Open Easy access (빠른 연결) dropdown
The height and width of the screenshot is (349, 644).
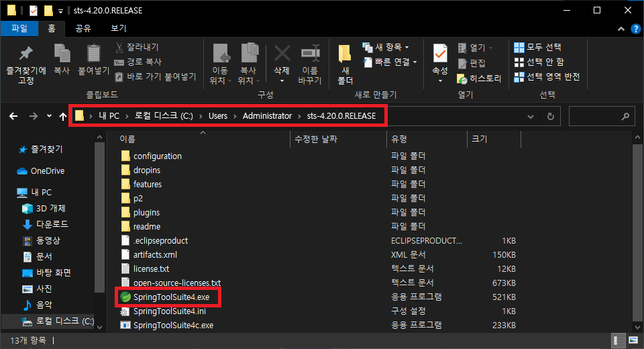pos(390,62)
